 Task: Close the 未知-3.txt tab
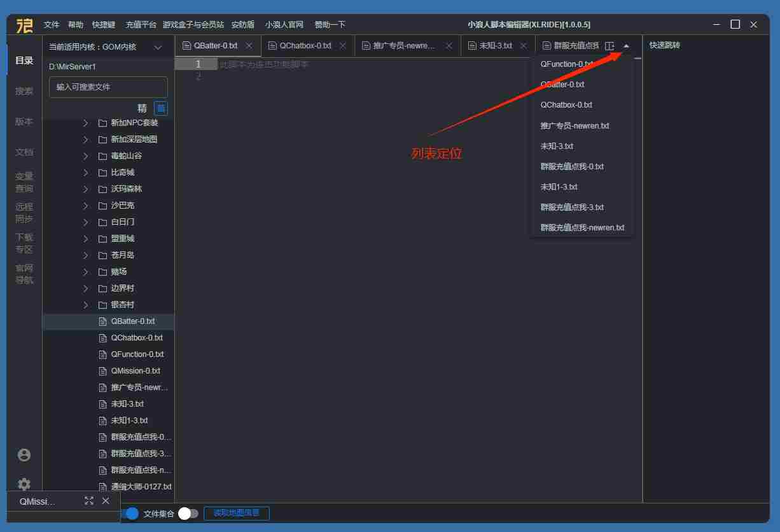click(x=524, y=46)
